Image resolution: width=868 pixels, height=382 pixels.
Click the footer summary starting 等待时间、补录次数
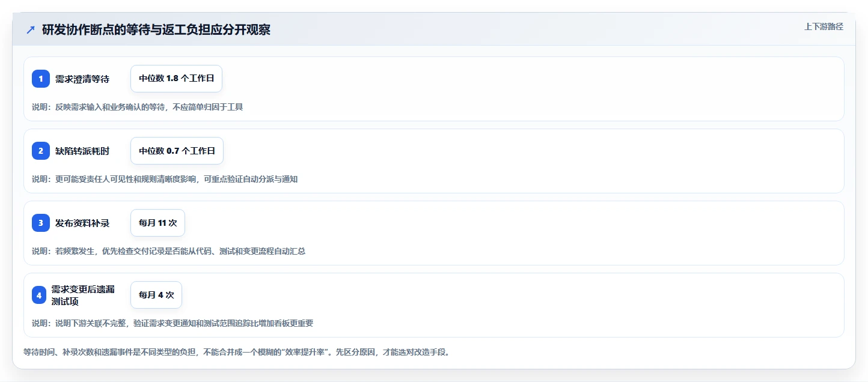point(236,352)
